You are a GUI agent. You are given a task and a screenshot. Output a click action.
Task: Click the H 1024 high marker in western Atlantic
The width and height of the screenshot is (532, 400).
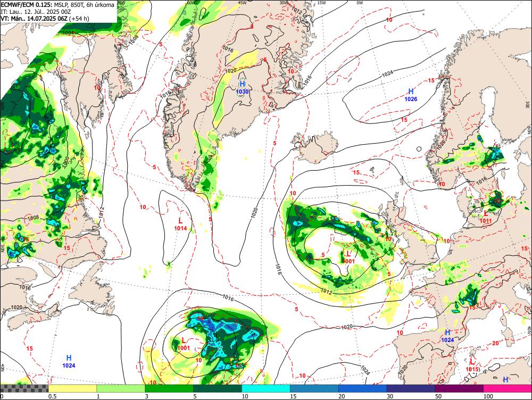tap(69, 361)
